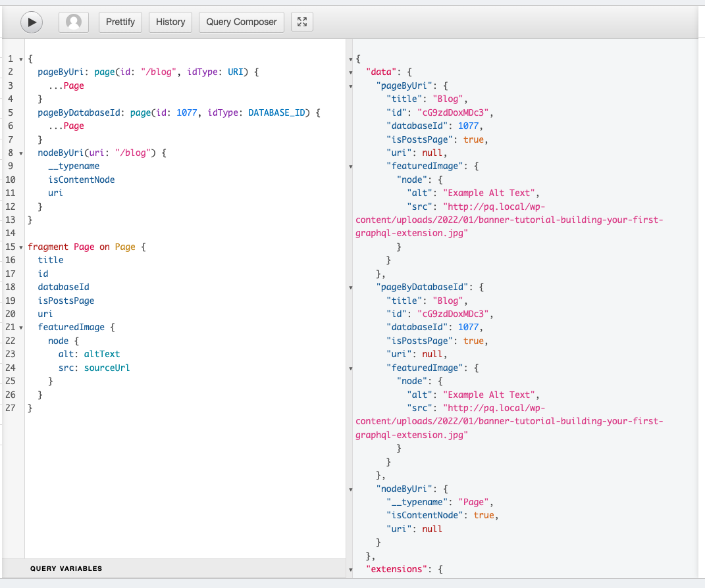Viewport: 705px width, 588px height.
Task: Expand the Query Variables panel
Action: click(174, 568)
